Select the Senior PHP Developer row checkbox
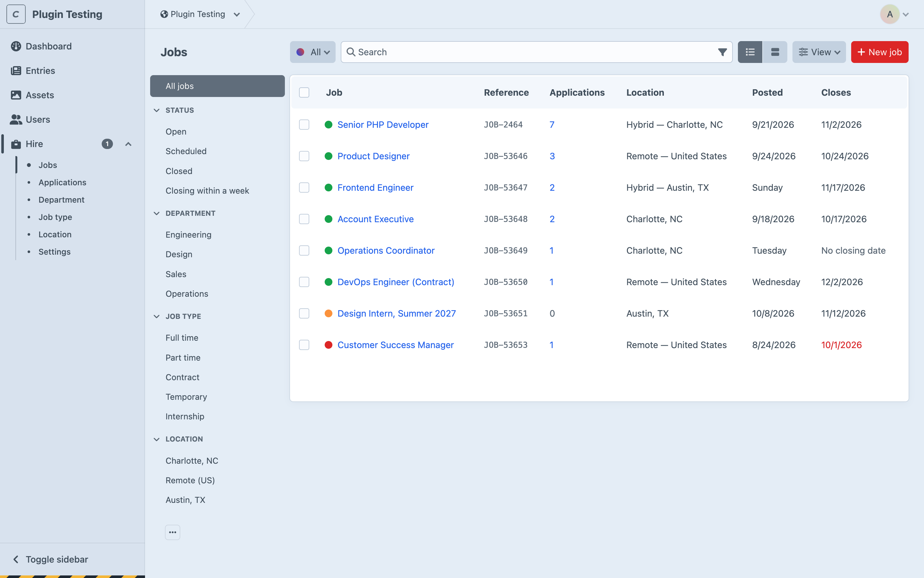924x578 pixels. pos(304,125)
